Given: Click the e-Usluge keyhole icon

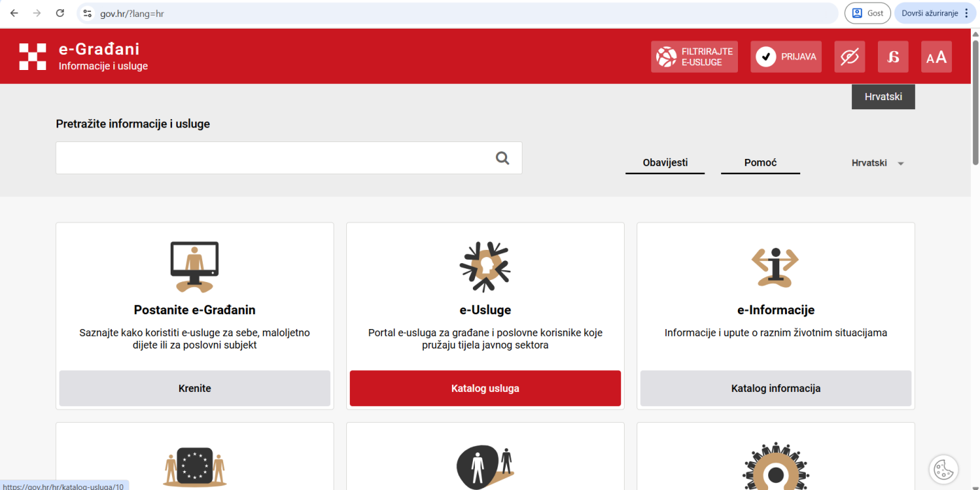Looking at the screenshot, I should (485, 266).
